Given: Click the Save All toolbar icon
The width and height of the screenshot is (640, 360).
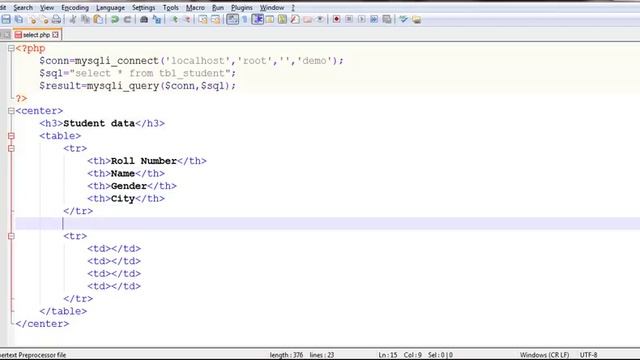Looking at the screenshot, I should [x=19, y=19].
